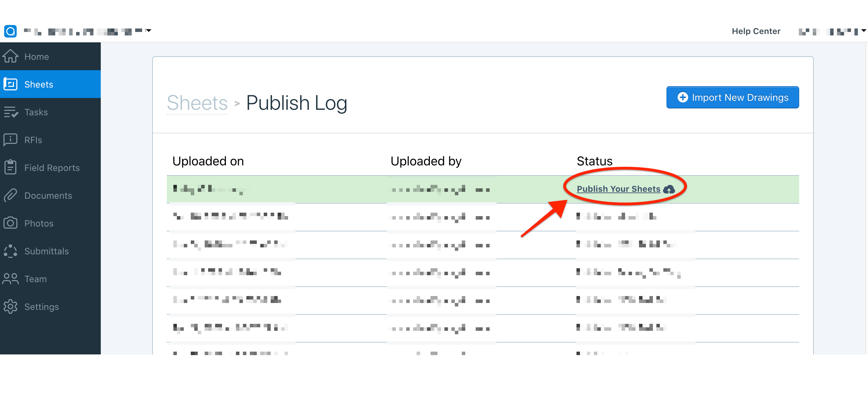Expand the user account dropdown arrow
This screenshot has width=868, height=418.
tap(863, 31)
